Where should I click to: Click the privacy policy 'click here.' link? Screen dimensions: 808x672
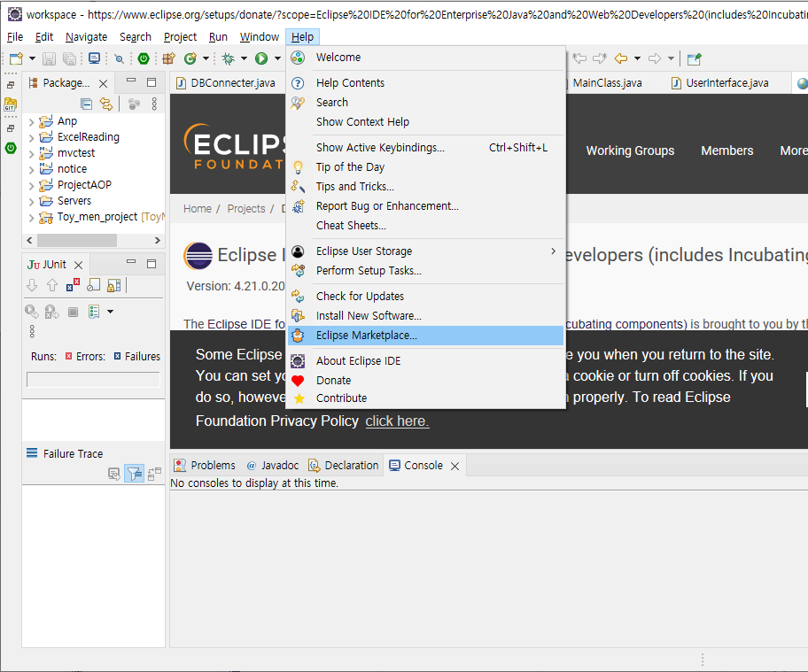(397, 421)
